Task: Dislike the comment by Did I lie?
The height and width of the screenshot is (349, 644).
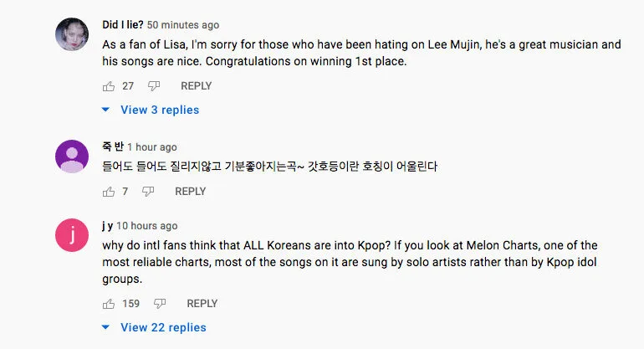Action: coord(154,86)
